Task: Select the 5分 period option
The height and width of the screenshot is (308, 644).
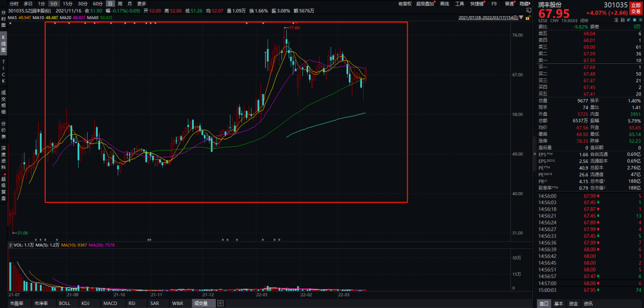Action: point(54,4)
